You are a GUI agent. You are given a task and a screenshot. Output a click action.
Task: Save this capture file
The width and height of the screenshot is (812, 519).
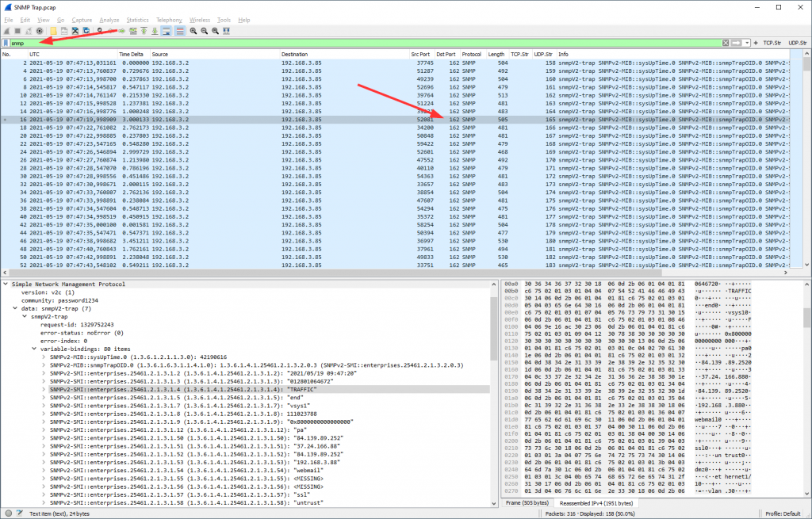pos(64,31)
